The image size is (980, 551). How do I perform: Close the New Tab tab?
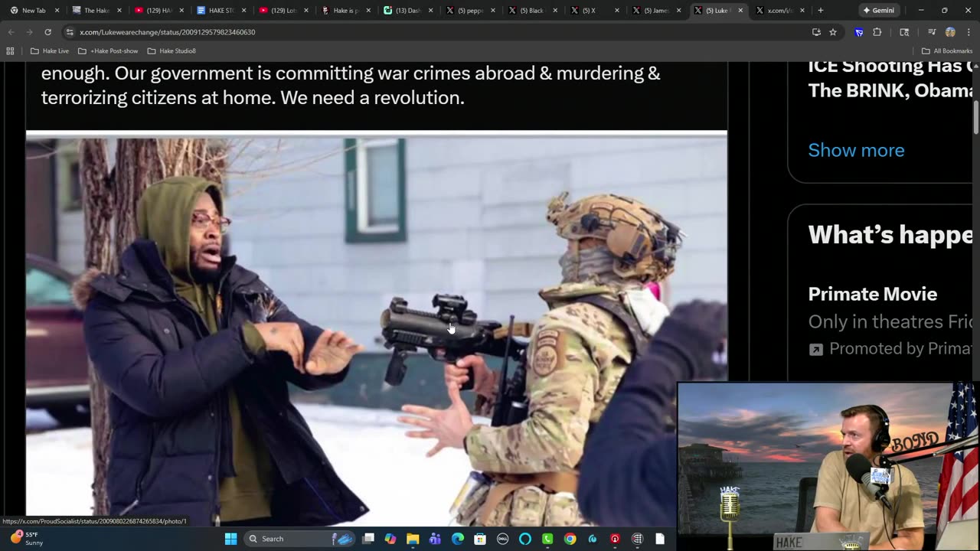[x=57, y=11]
